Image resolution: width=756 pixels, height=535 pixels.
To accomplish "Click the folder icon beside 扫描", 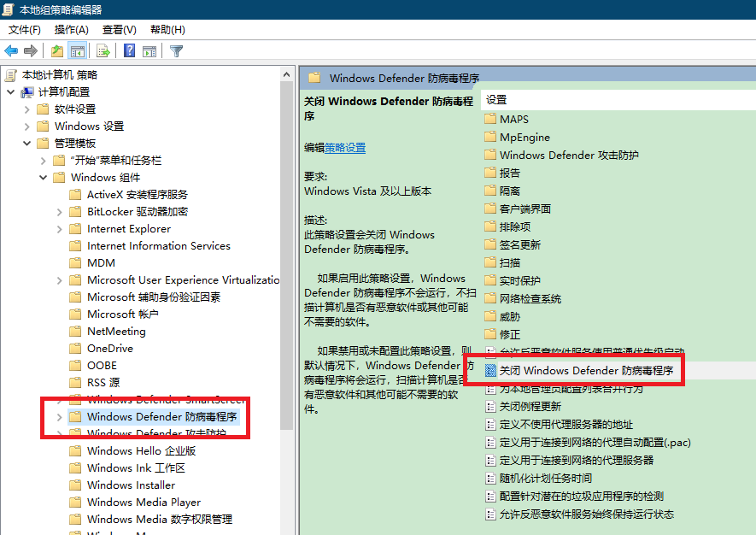I will (490, 262).
